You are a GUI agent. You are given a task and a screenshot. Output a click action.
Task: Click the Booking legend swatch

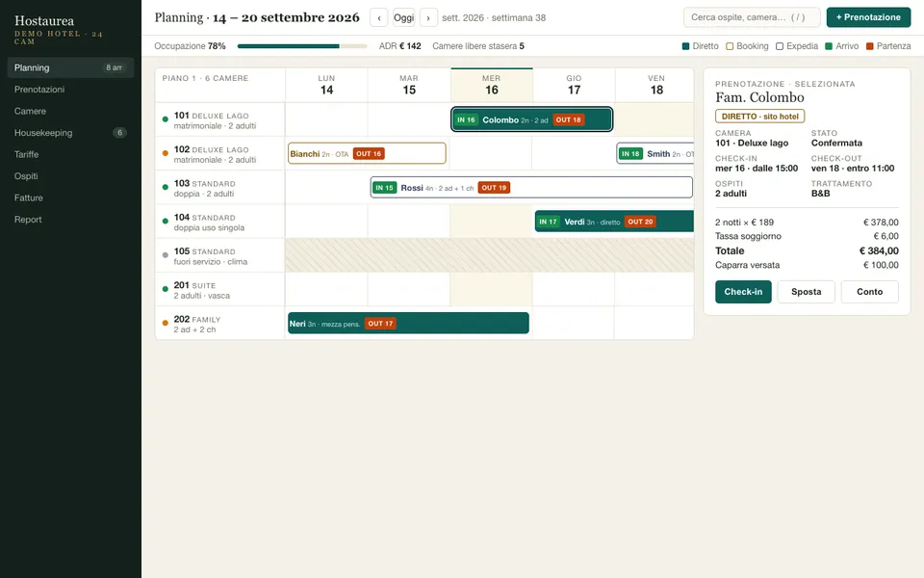click(730, 46)
